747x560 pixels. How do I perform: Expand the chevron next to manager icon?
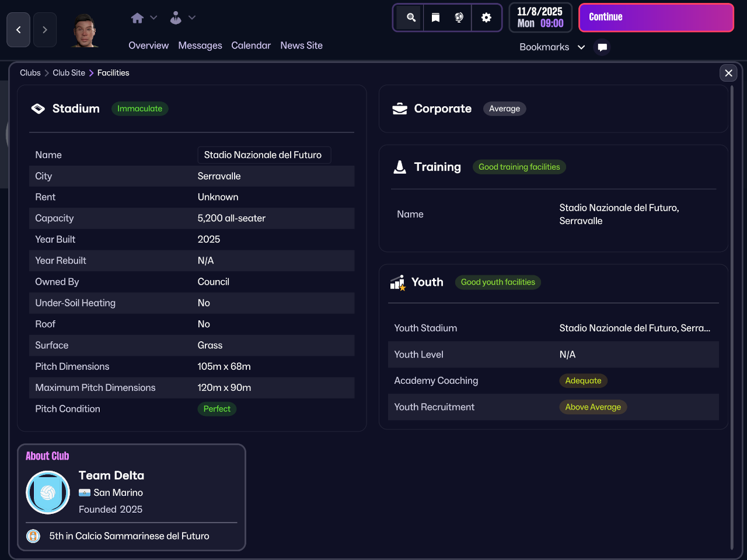point(192,18)
